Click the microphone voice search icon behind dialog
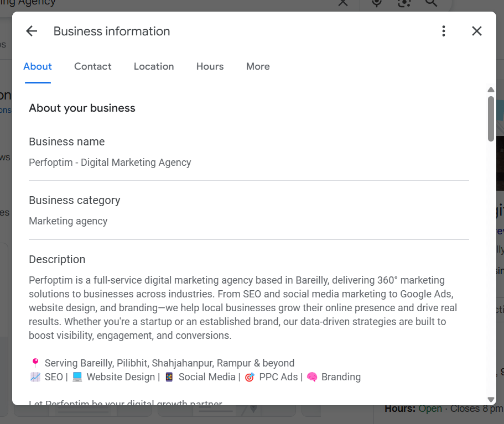 [376, 3]
